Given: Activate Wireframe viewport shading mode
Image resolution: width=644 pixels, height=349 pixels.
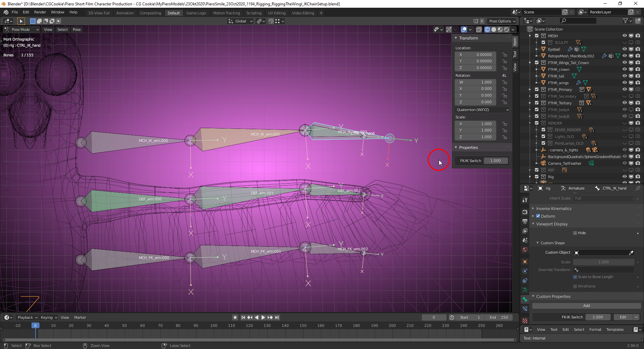Looking at the screenshot, I should [487, 30].
